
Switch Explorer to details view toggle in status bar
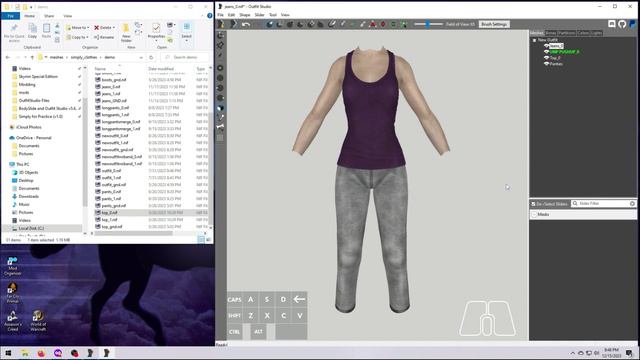pyautogui.click(x=201, y=240)
